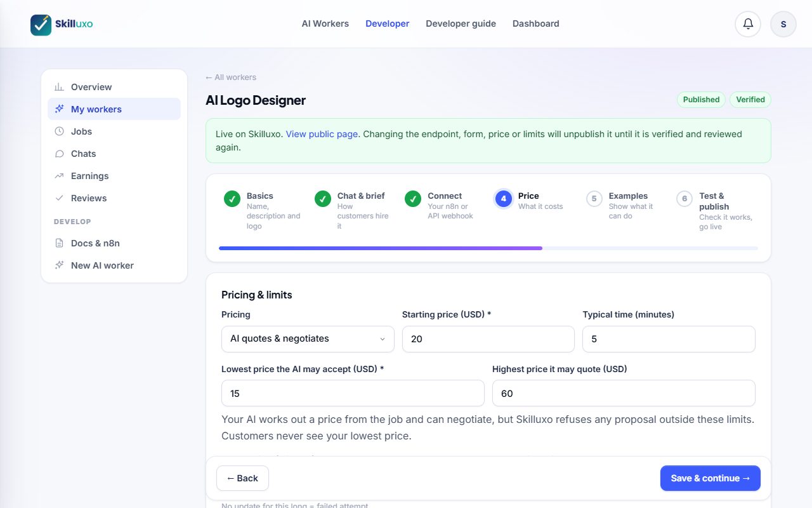Open Developer guide in top navigation

461,23
